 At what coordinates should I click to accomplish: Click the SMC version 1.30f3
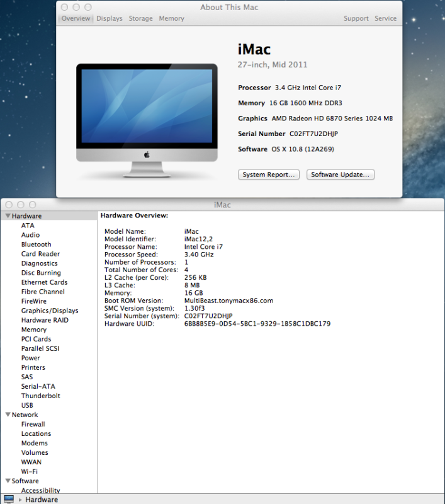coord(194,308)
